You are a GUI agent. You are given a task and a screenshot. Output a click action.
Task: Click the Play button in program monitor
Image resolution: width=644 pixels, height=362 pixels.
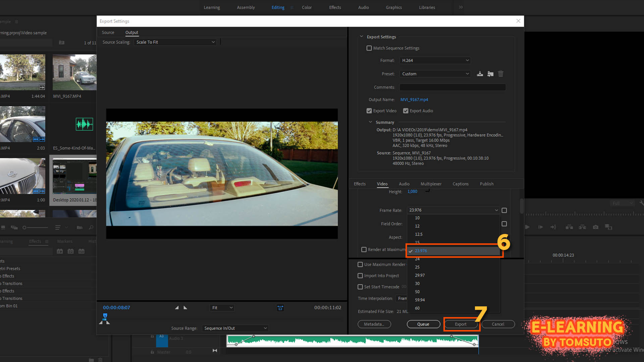[527, 227]
